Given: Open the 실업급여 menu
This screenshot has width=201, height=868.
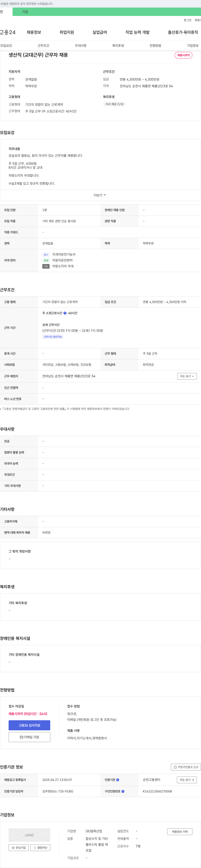Looking at the screenshot, I should [100, 32].
